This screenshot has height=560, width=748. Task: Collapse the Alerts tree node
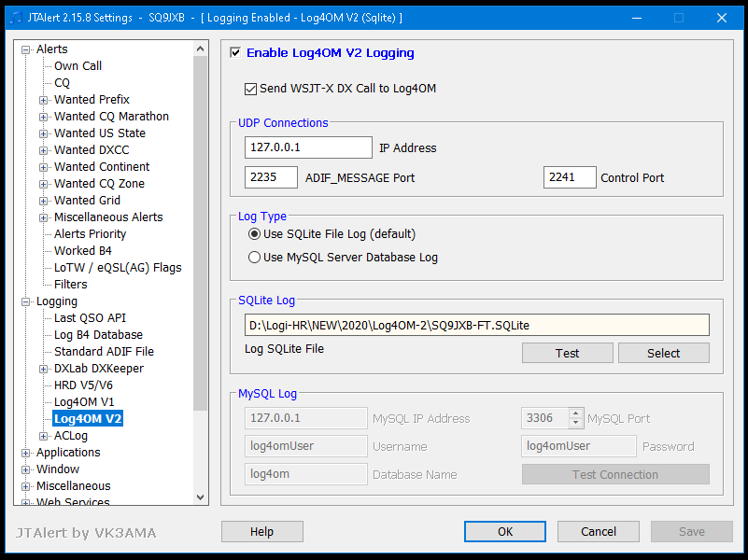point(26,49)
